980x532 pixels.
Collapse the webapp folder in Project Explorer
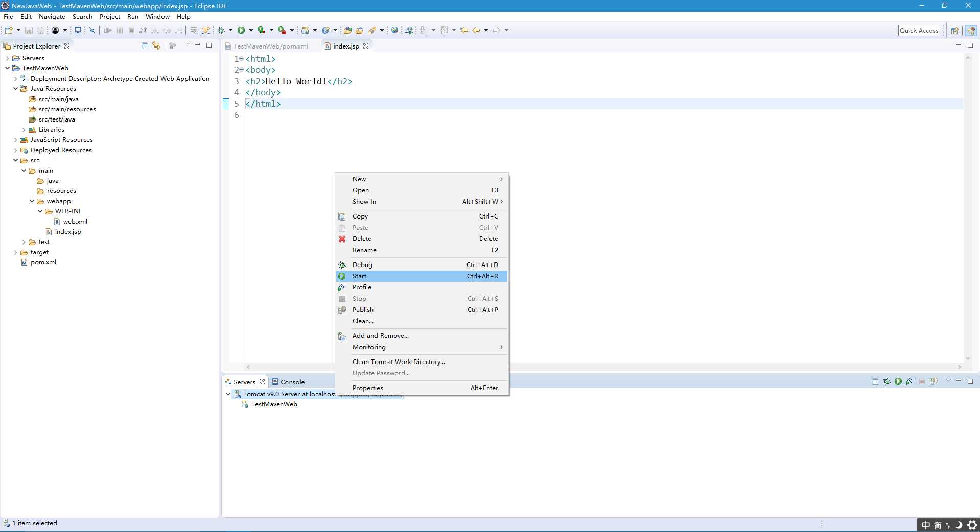32,201
